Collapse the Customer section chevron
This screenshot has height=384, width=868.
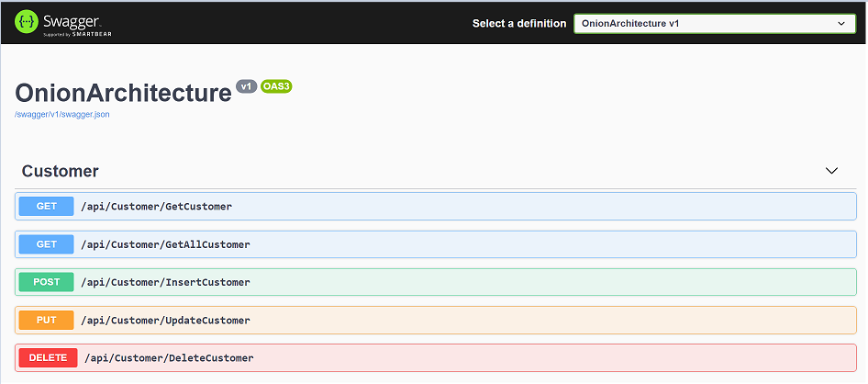[x=831, y=171]
